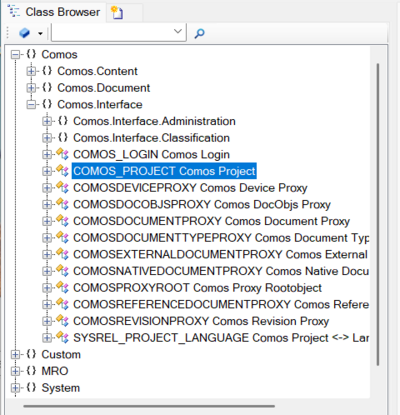Click the class icon beside COMOS_LOGIN
This screenshot has width=400, height=415.
62,154
